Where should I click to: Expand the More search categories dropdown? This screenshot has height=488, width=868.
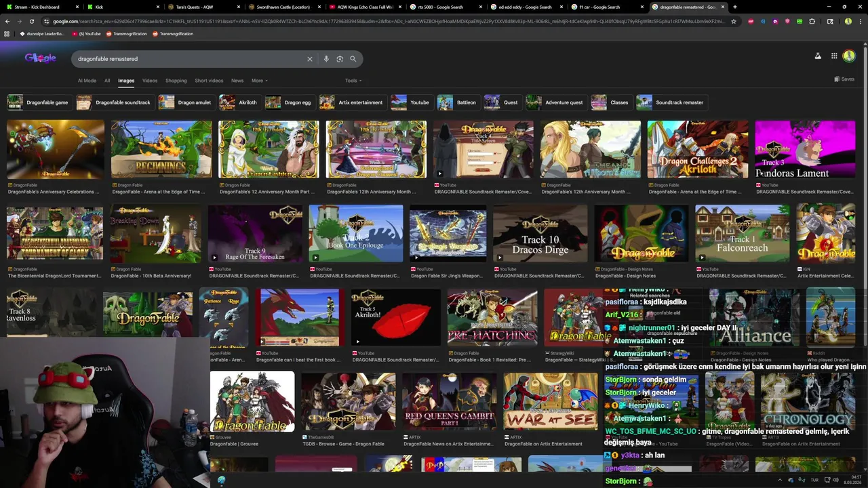coord(260,81)
